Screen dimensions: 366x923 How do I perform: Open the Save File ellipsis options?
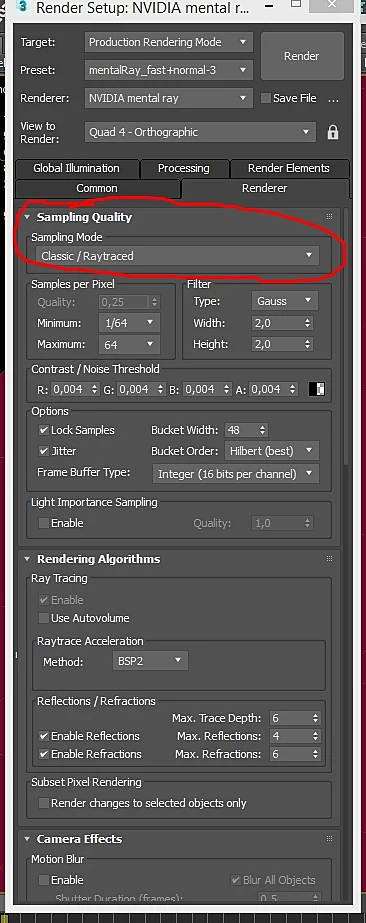334,99
